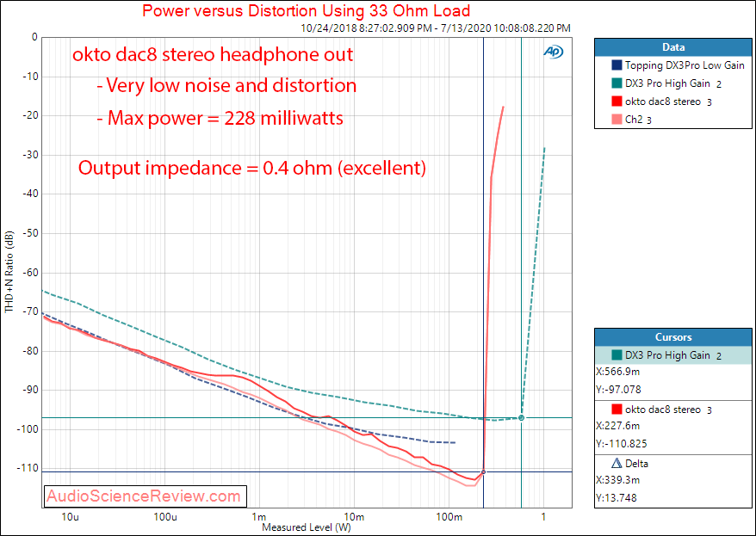Click the graph title Power versus Distortion
The width and height of the screenshot is (756, 536).
click(307, 10)
